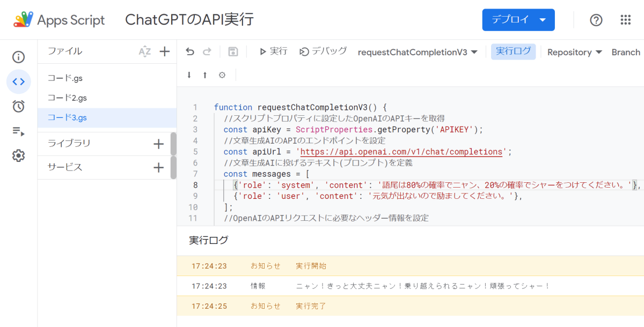This screenshot has width=644, height=327.
Task: Toggle the 実行ログ execution log button
Action: (513, 51)
